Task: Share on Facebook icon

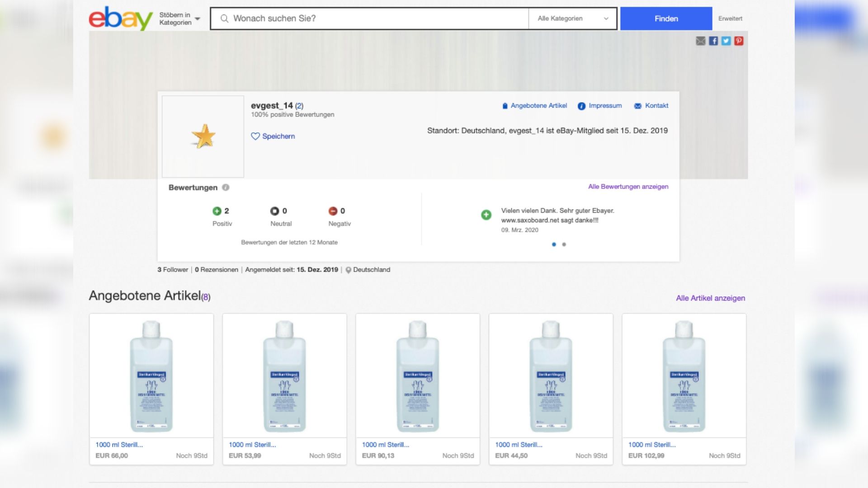Action: pyautogui.click(x=713, y=41)
